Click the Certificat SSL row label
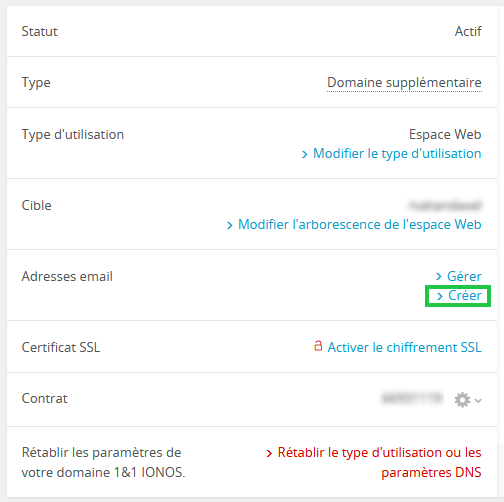504x502 pixels. pyautogui.click(x=61, y=347)
